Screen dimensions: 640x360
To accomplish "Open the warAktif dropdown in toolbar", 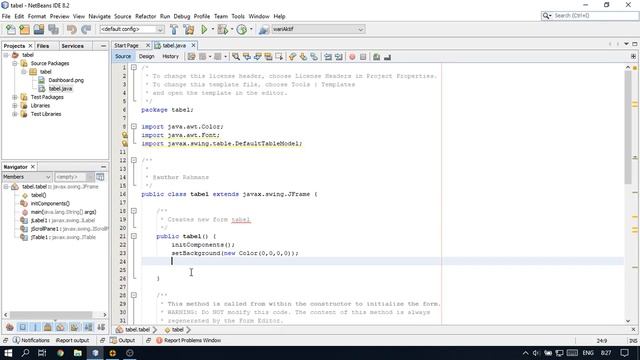I will pos(318,29).
